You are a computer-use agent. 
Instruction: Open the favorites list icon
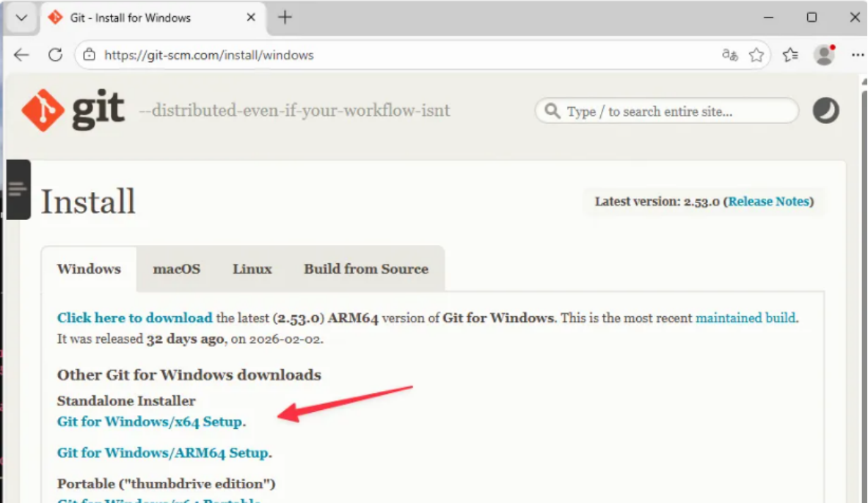click(x=790, y=55)
